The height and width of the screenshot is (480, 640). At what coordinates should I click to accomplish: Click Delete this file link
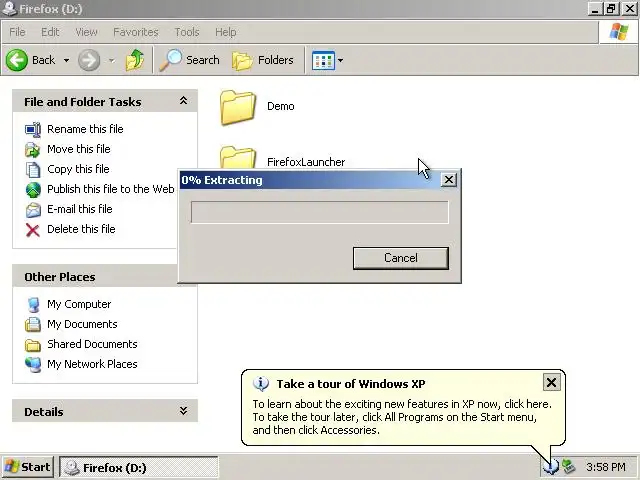click(x=81, y=229)
